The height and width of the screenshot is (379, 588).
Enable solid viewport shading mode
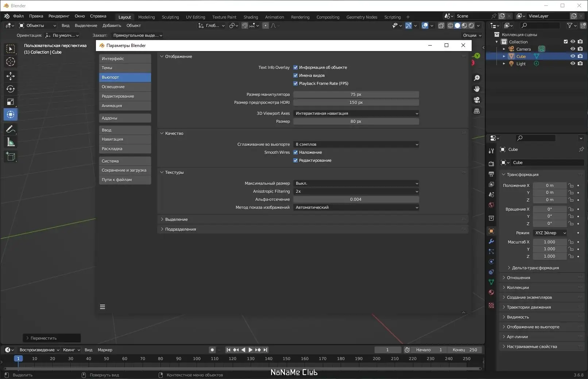pos(457,26)
